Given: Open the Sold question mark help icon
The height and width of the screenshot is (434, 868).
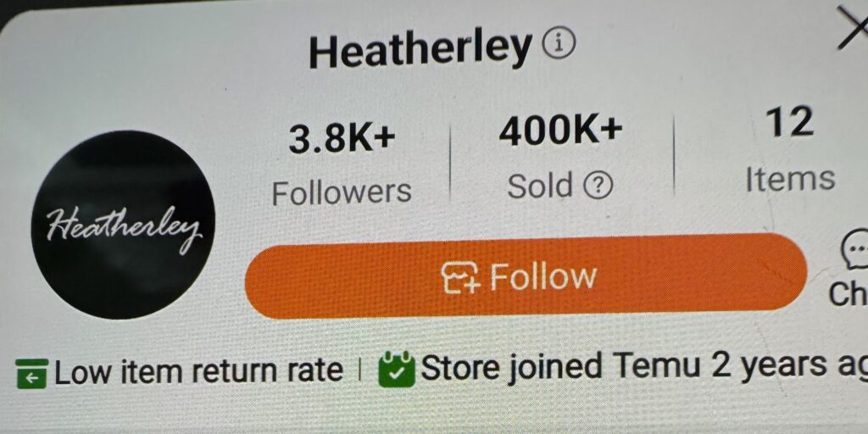Looking at the screenshot, I should point(598,186).
